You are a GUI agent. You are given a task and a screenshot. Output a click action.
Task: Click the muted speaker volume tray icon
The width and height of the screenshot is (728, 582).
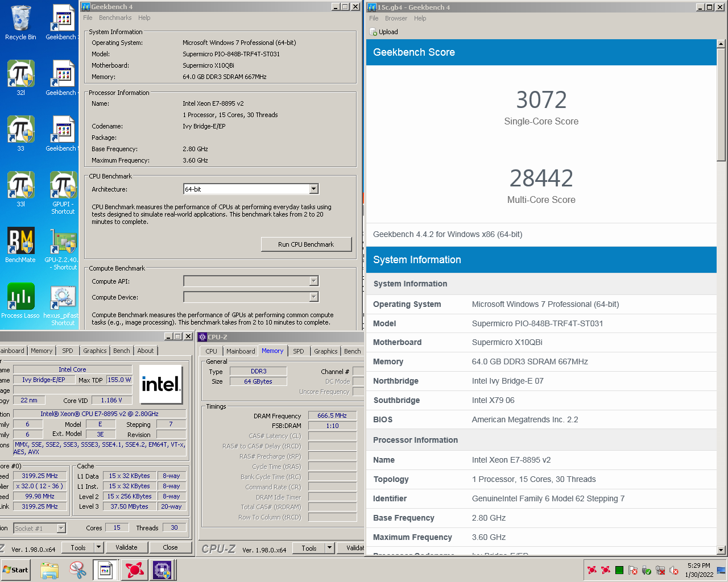[x=674, y=570]
